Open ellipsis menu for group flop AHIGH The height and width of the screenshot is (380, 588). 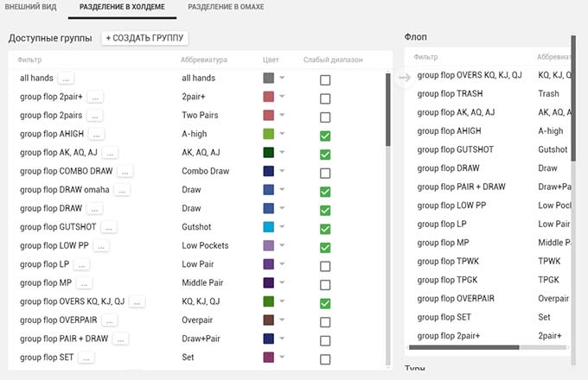click(96, 135)
